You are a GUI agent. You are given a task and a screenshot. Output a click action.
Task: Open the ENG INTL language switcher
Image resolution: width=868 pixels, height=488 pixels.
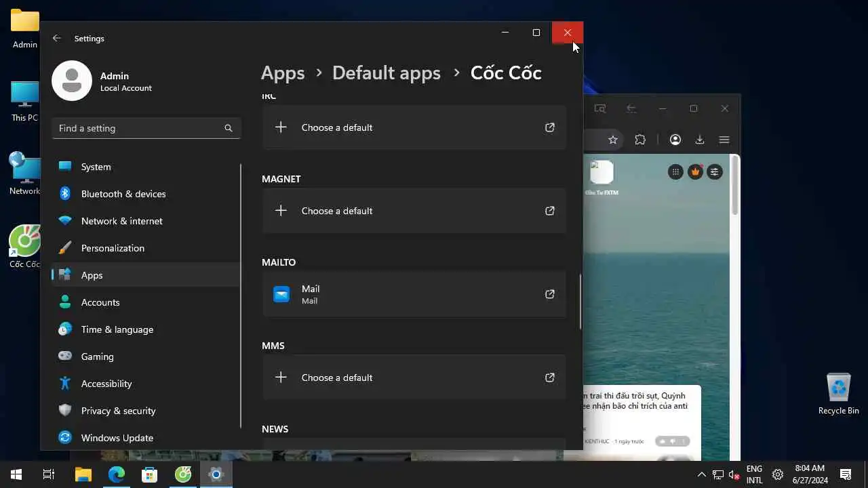point(754,474)
